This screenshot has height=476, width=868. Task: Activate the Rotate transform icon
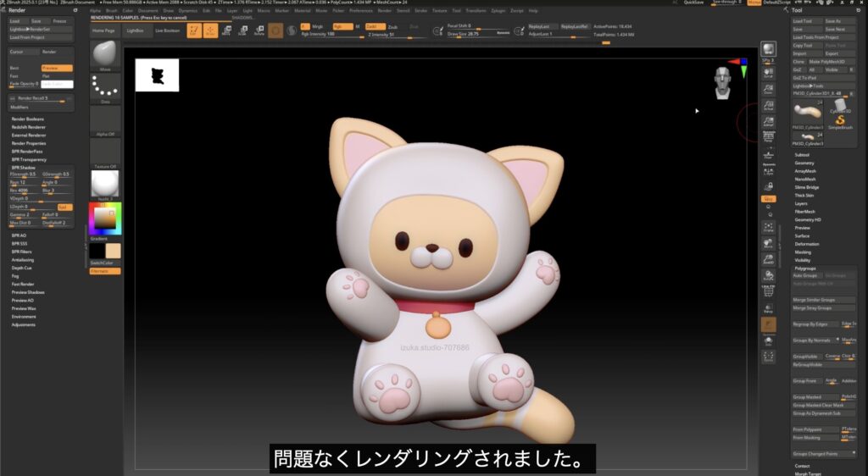point(259,31)
